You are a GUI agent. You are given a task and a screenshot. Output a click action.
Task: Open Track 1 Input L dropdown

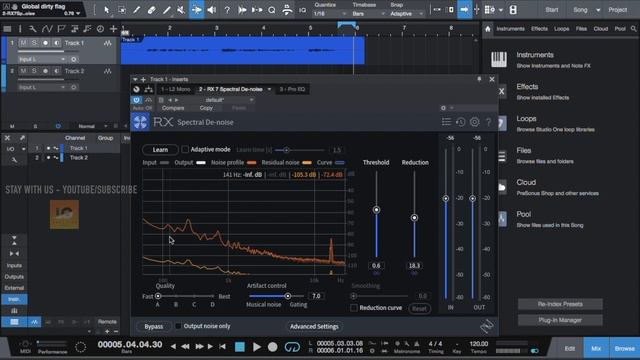[x=42, y=59]
